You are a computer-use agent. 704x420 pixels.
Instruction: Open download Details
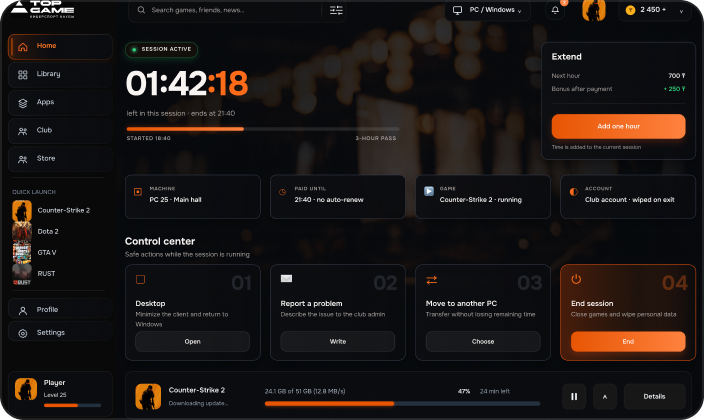pyautogui.click(x=654, y=397)
